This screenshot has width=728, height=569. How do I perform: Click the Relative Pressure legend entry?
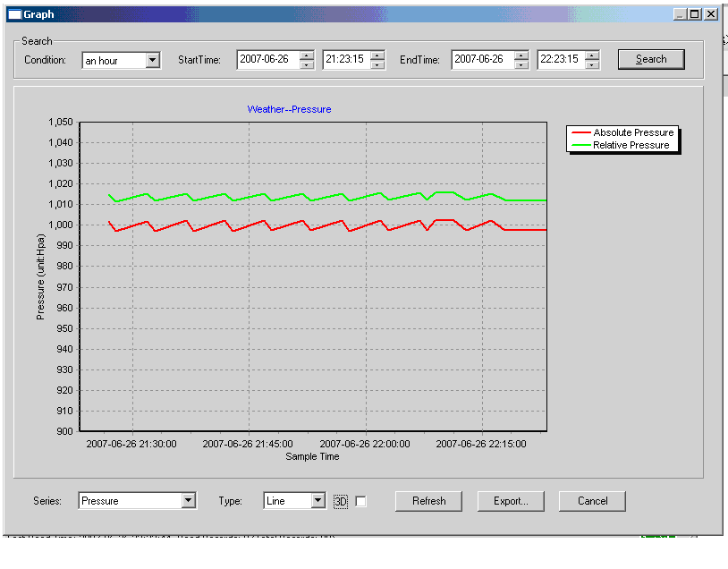(x=621, y=145)
